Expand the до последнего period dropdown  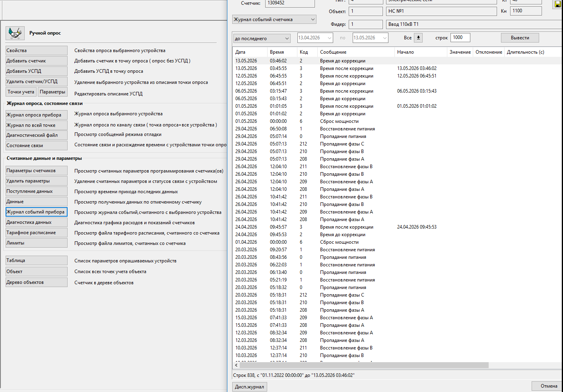pyautogui.click(x=262, y=39)
